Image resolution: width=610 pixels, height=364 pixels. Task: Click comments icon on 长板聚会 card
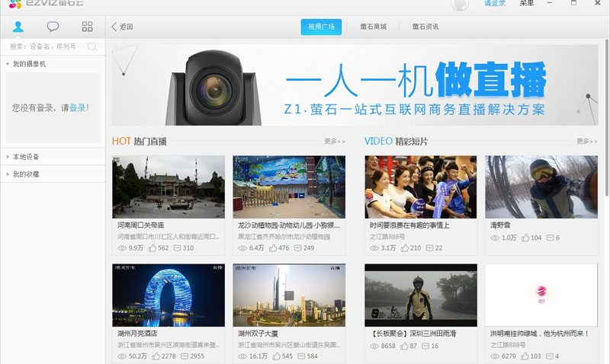[x=425, y=346]
